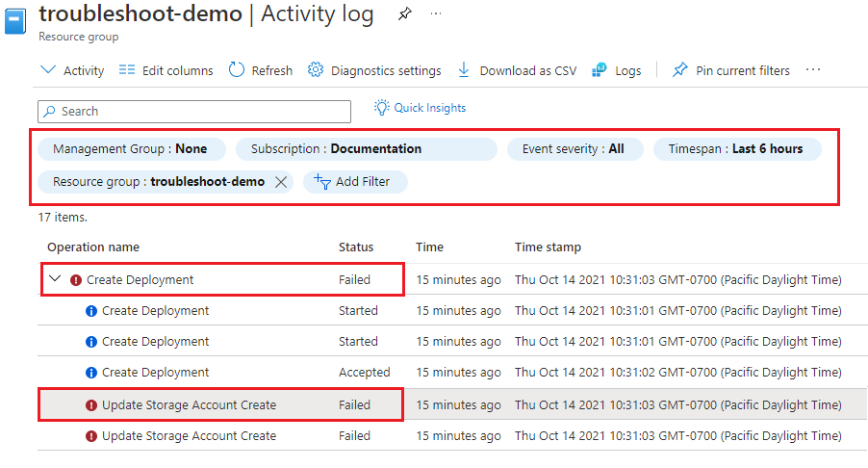
Task: Open Quick Insights link
Action: coord(420,108)
